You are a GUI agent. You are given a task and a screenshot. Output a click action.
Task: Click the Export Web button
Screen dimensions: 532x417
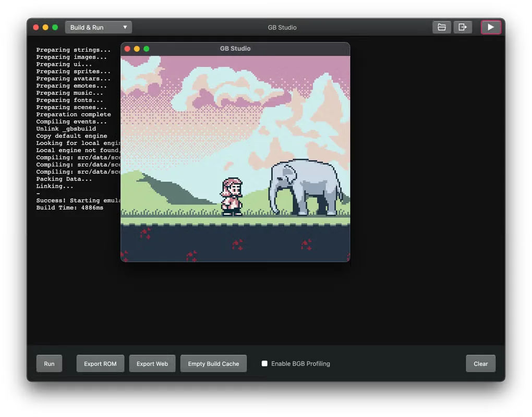coord(152,363)
